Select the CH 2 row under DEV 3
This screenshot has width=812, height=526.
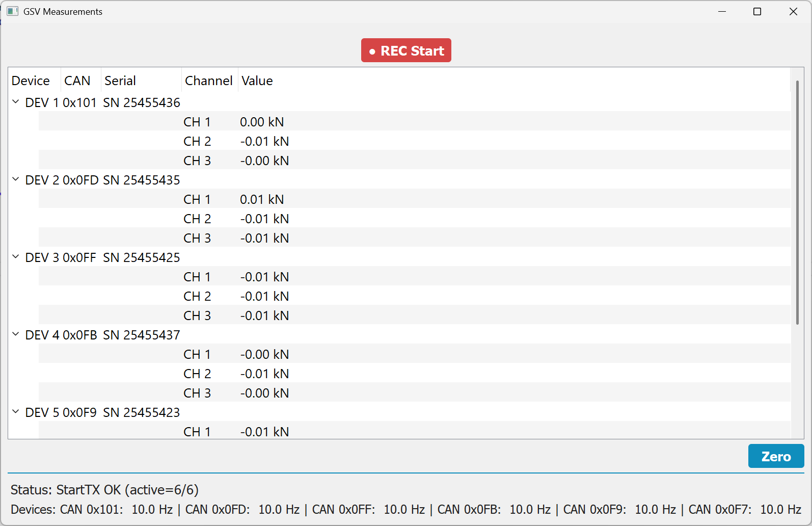point(414,296)
